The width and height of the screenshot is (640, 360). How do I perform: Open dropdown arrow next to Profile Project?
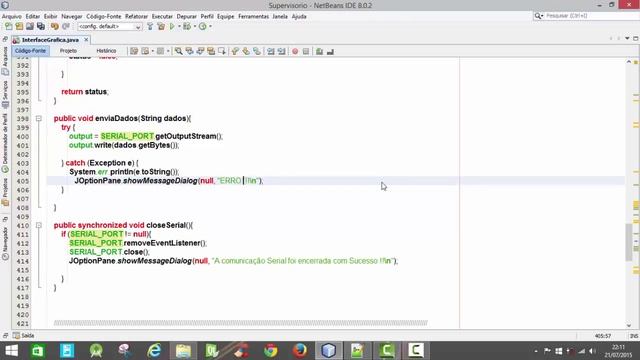pos(210,27)
